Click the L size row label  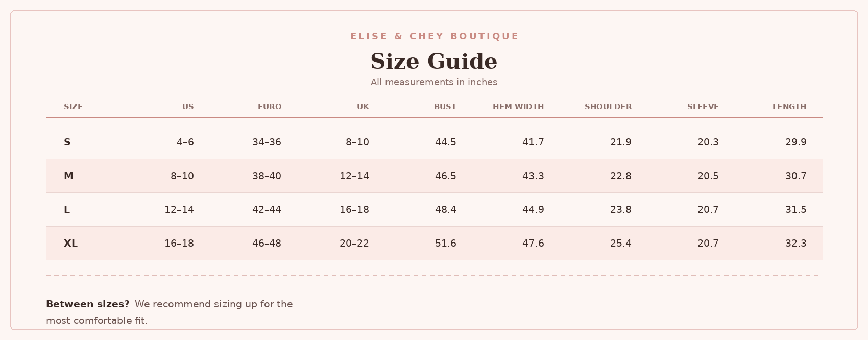pos(66,210)
